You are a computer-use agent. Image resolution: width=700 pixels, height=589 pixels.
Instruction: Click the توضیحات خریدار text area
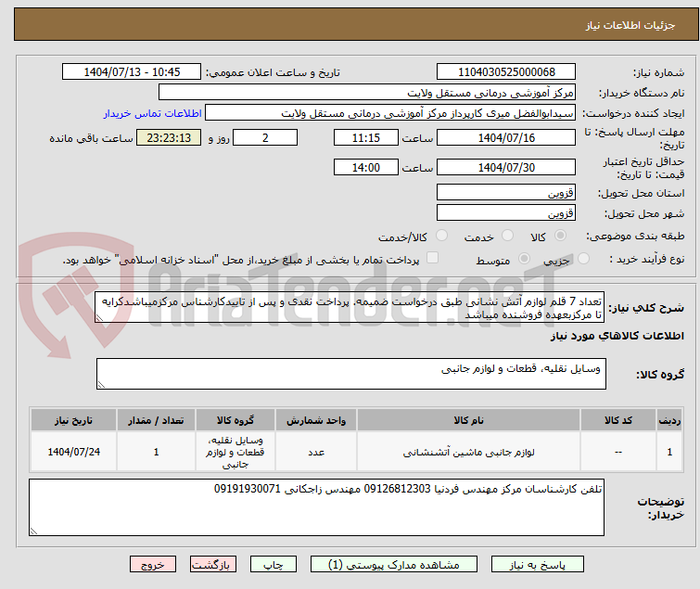(x=316, y=507)
